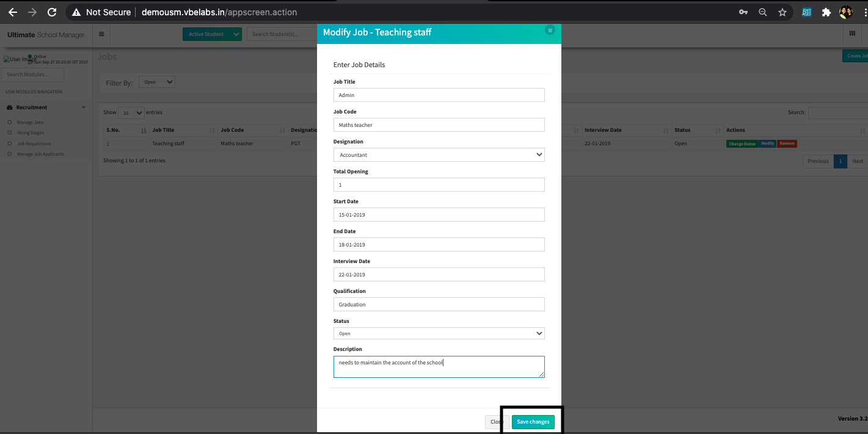The height and width of the screenshot is (434, 868).
Task: Click the Create Job button
Action: pos(855,56)
